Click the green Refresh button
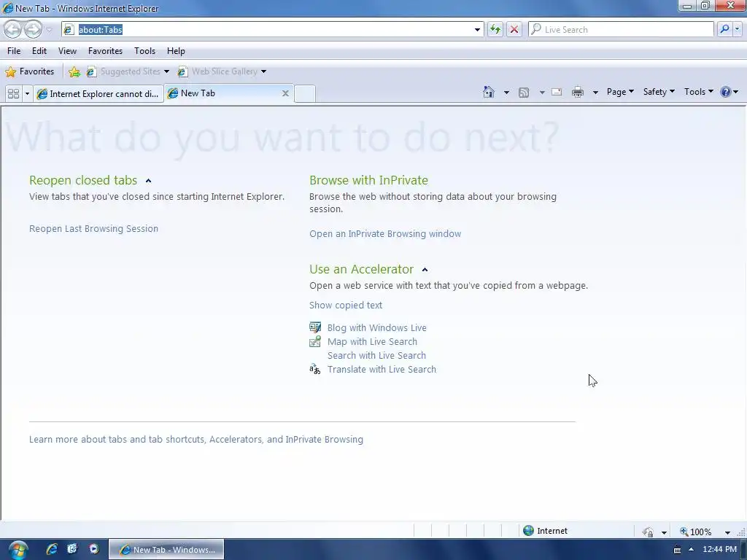This screenshot has width=747, height=560. pos(495,29)
